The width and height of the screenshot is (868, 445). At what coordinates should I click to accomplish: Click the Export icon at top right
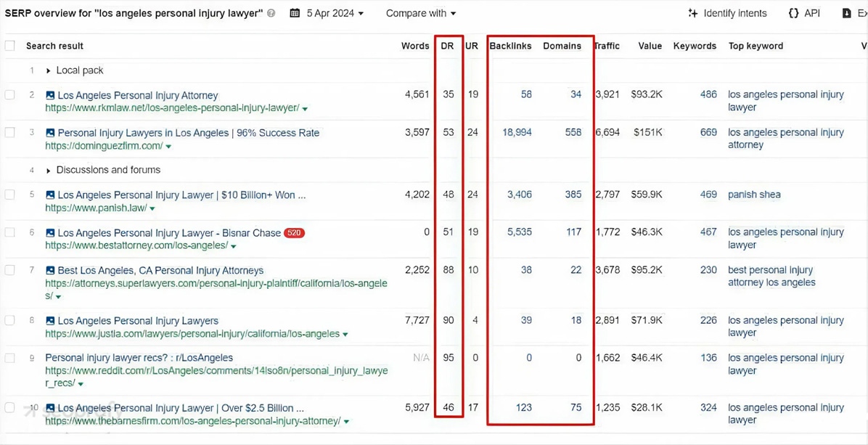[x=846, y=13]
